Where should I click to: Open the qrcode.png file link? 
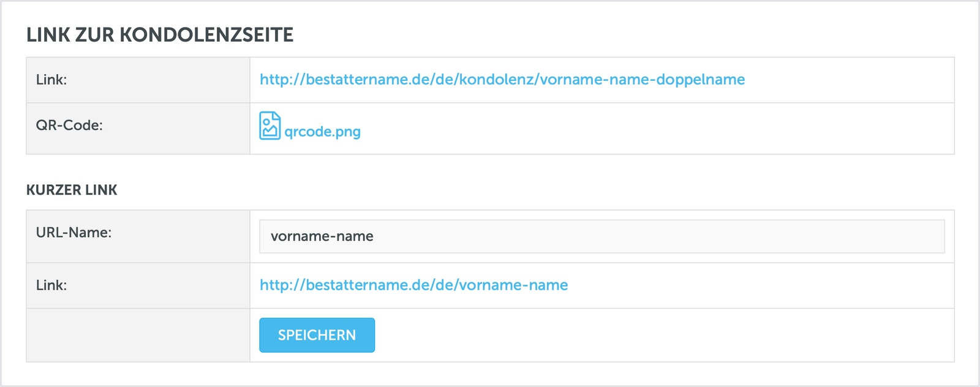pyautogui.click(x=322, y=132)
